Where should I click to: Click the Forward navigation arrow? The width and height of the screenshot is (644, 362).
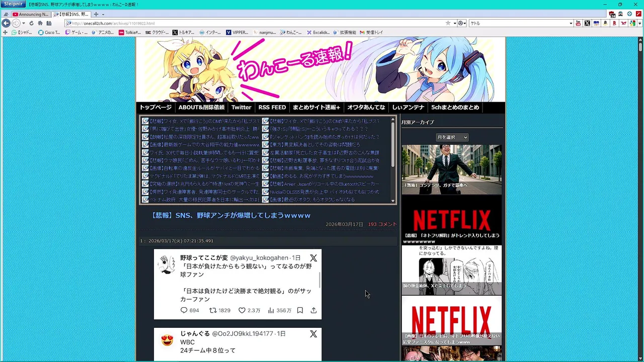16,23
